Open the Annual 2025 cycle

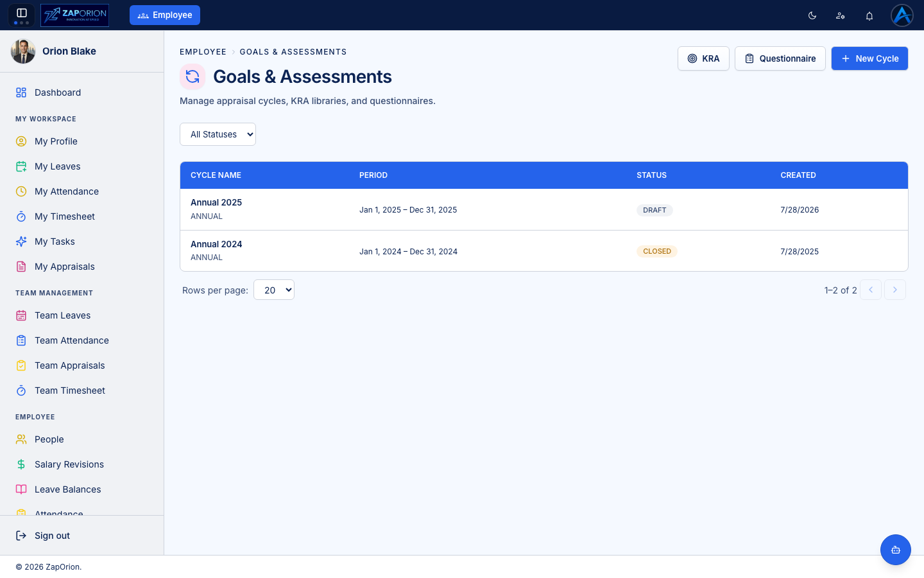point(216,202)
